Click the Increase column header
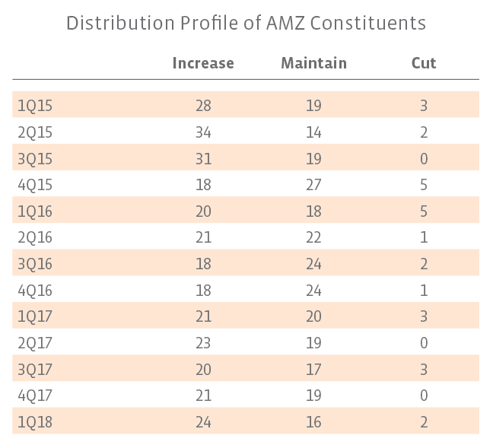The width and height of the screenshot is (493, 448). [203, 62]
